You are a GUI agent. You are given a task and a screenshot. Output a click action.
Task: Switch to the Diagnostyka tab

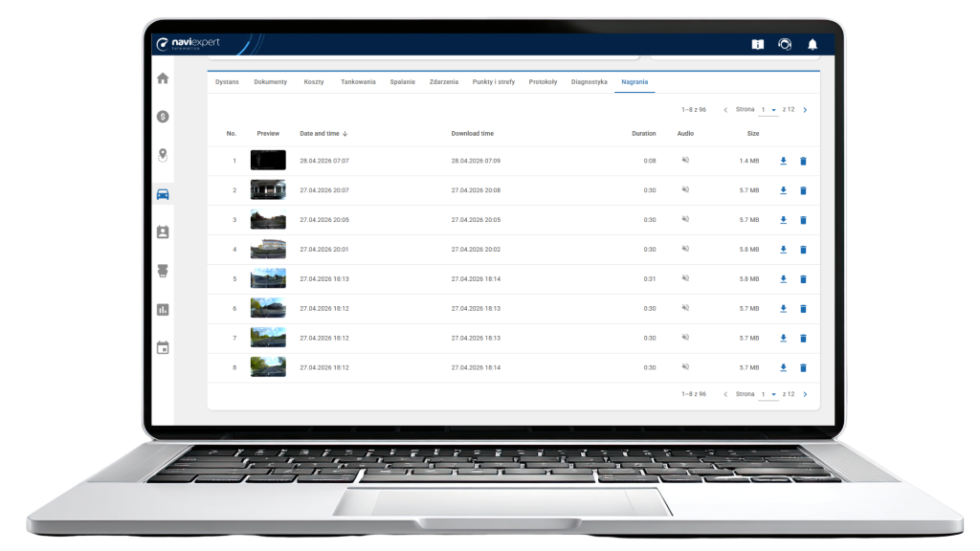coord(590,82)
